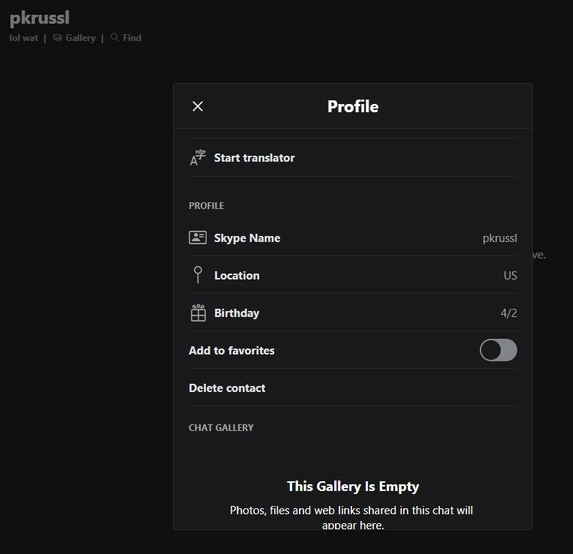The width and height of the screenshot is (573, 554).
Task: Click the Profile panel title
Action: (x=353, y=106)
